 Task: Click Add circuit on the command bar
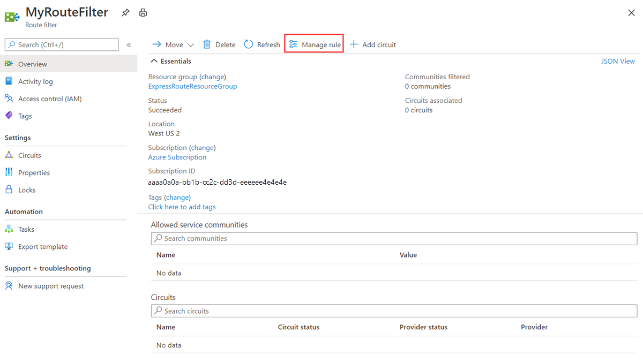(x=372, y=44)
